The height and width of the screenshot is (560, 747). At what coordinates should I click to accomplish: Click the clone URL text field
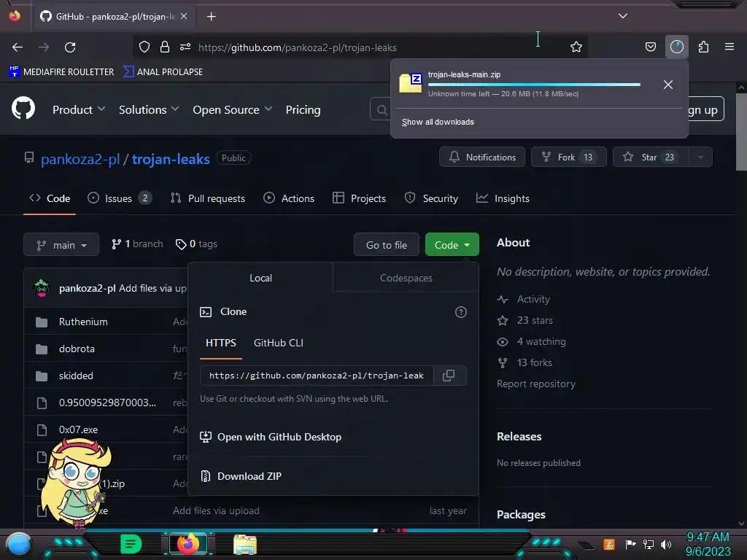click(317, 376)
